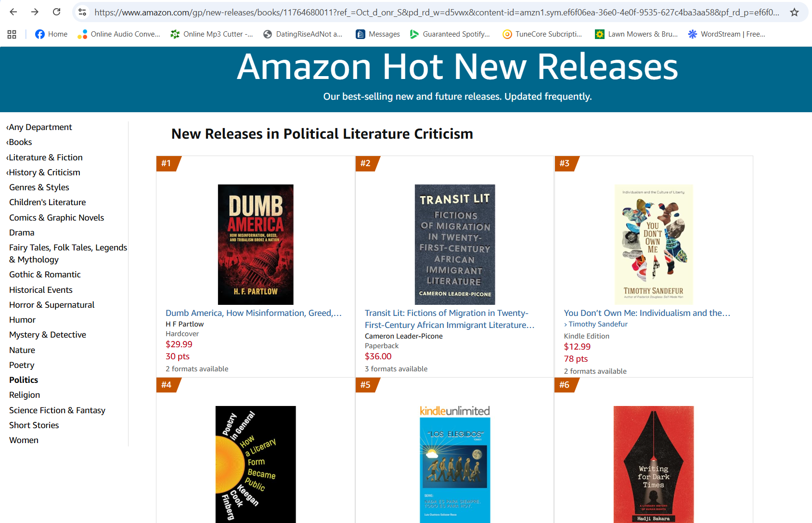
Task: Open the apps grid icon in bookmarks bar
Action: click(x=12, y=34)
